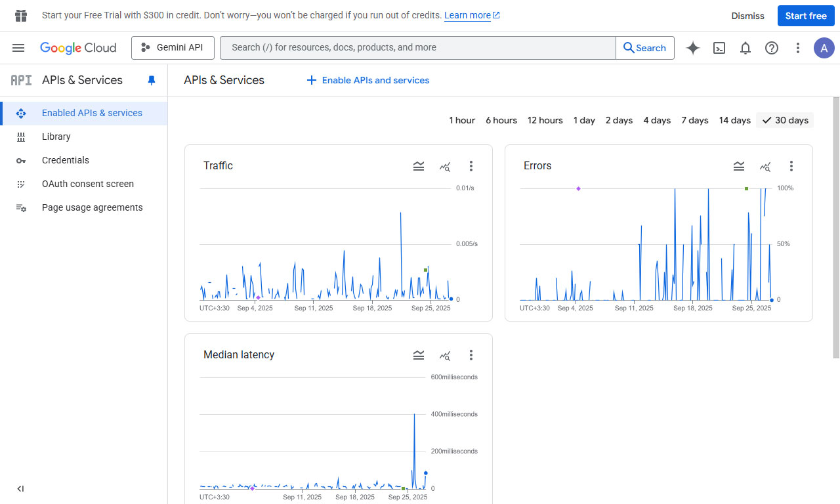This screenshot has height=504, width=840.
Task: Click the resource search input field
Action: [417, 48]
